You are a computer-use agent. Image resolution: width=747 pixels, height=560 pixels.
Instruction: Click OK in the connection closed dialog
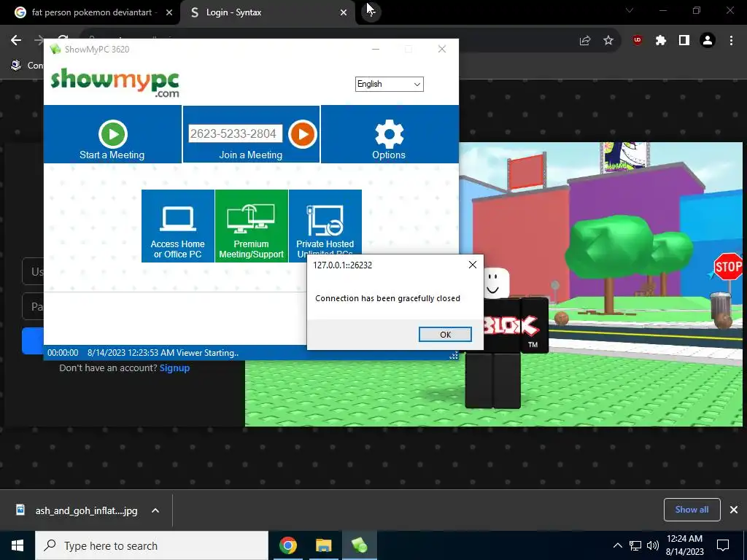[445, 334]
